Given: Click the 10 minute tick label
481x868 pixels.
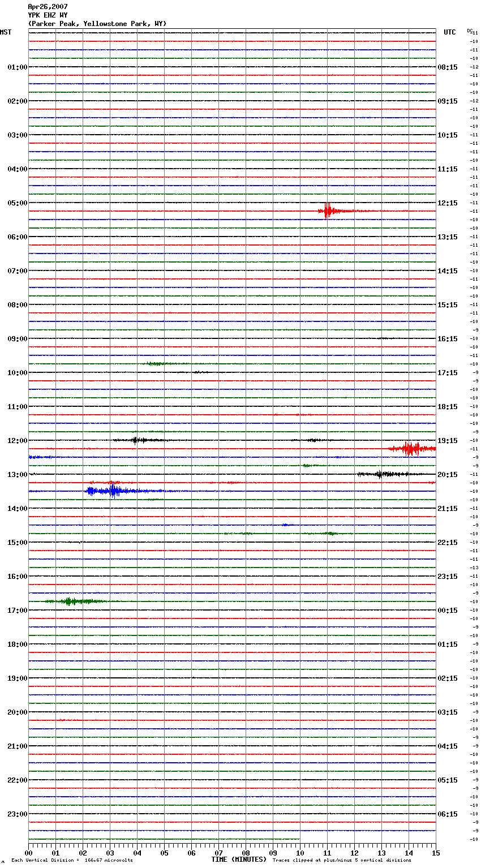Looking at the screenshot, I should [300, 853].
